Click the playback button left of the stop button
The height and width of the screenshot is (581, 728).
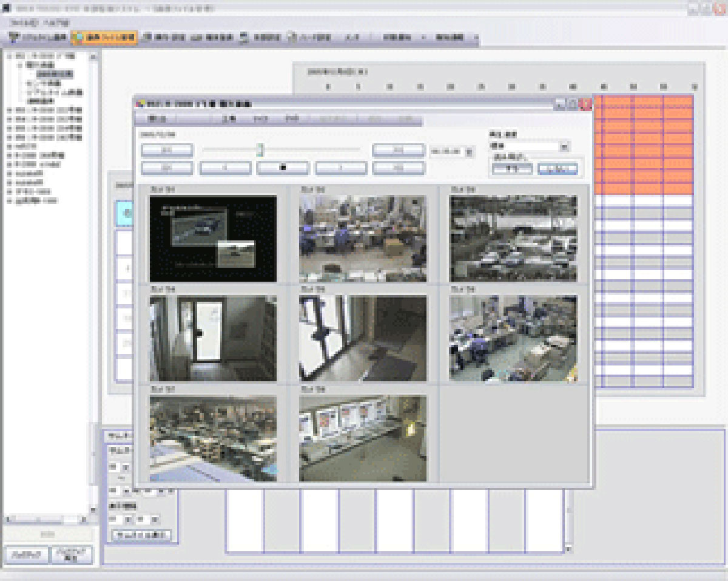225,168
